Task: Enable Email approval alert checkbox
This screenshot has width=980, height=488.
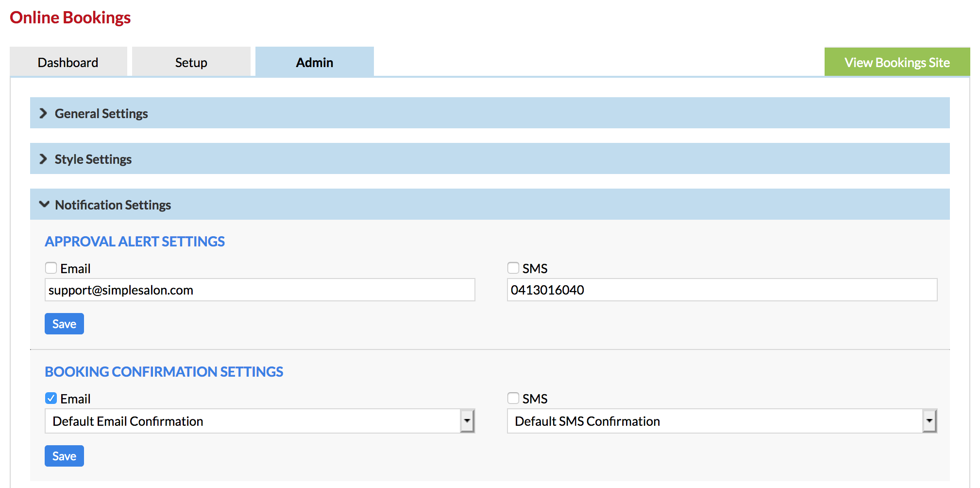Action: [51, 268]
